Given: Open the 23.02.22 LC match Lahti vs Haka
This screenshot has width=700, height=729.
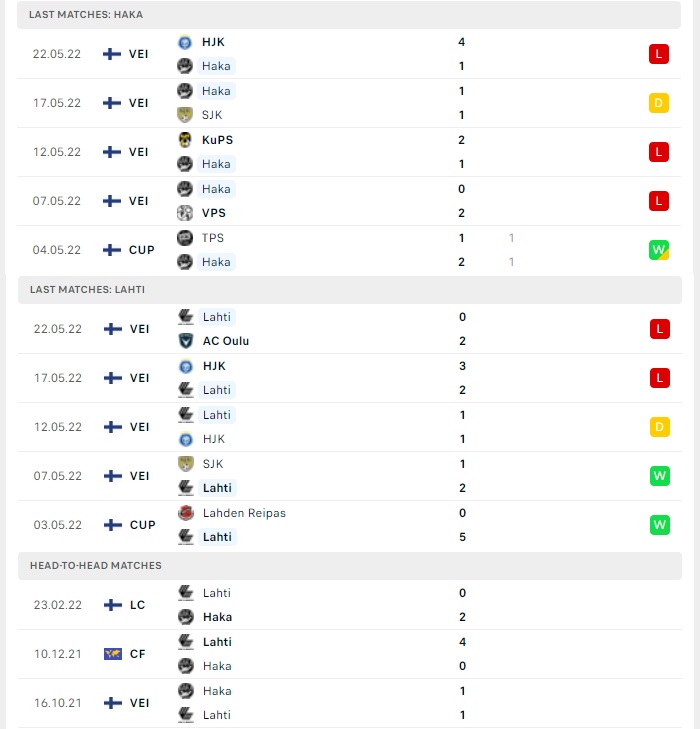Looking at the screenshot, I should coord(350,605).
